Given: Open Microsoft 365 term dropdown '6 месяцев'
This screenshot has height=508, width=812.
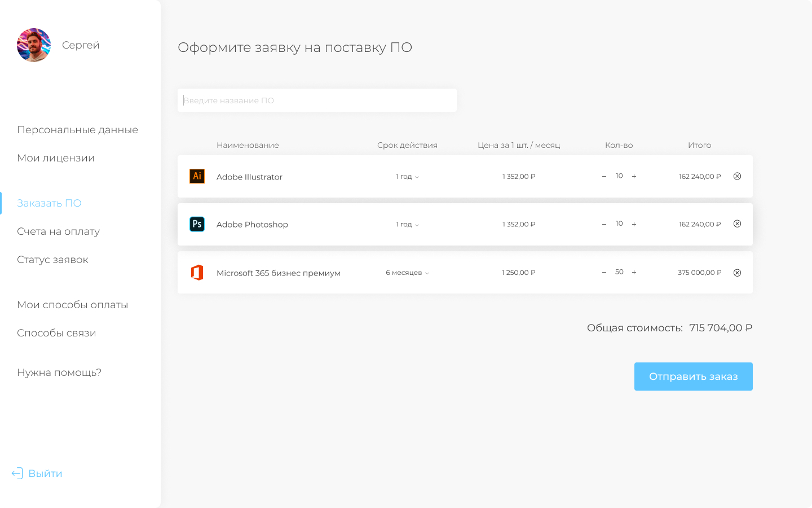Looking at the screenshot, I should [x=407, y=273].
